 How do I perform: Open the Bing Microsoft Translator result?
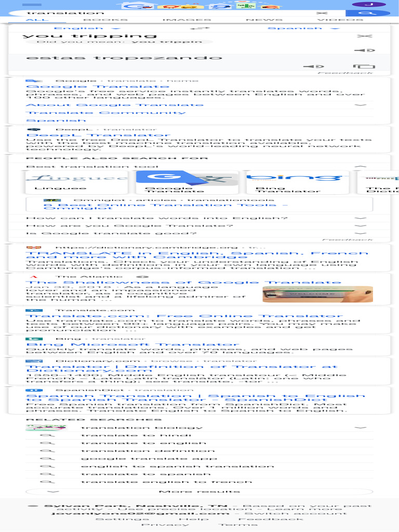[132, 345]
